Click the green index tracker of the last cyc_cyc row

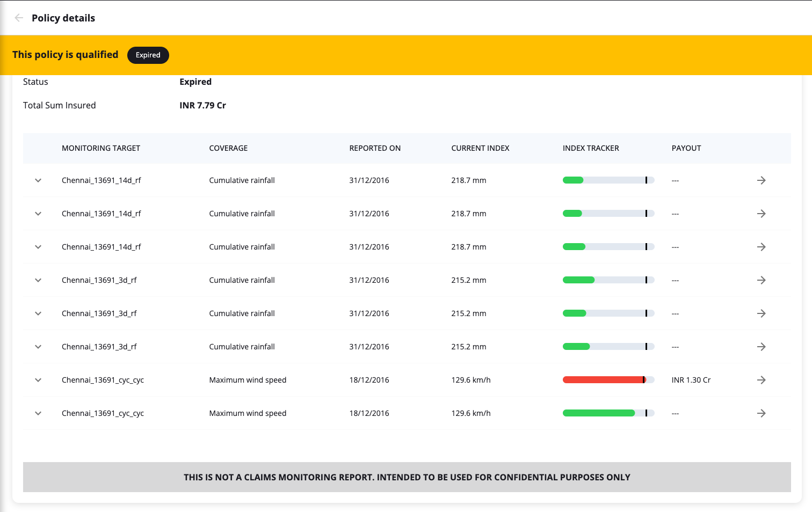point(608,413)
